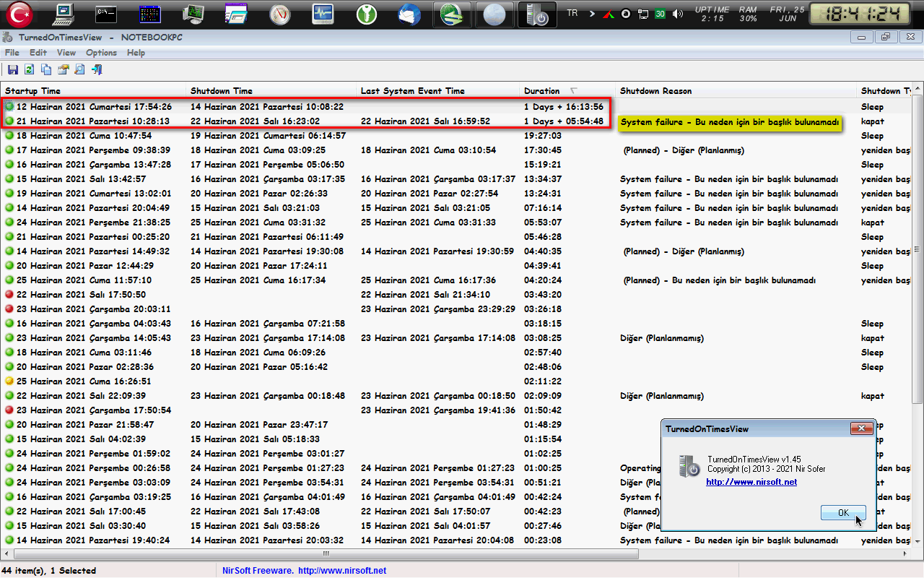Click the Exit toolbar icon
This screenshot has width=924, height=578.
[96, 69]
